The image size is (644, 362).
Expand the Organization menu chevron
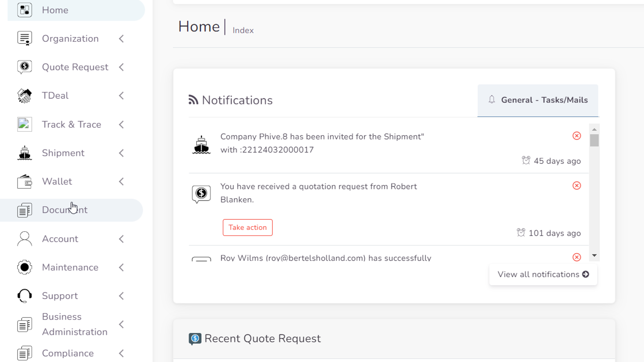pos(121,39)
